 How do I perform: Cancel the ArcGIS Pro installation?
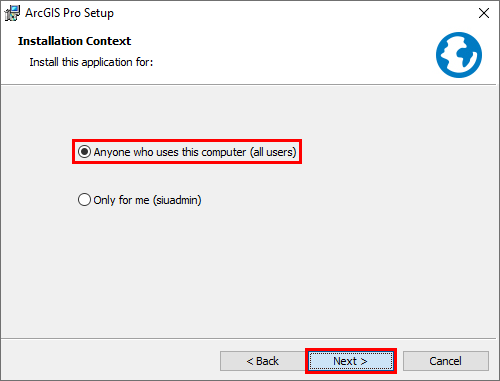[x=446, y=361]
